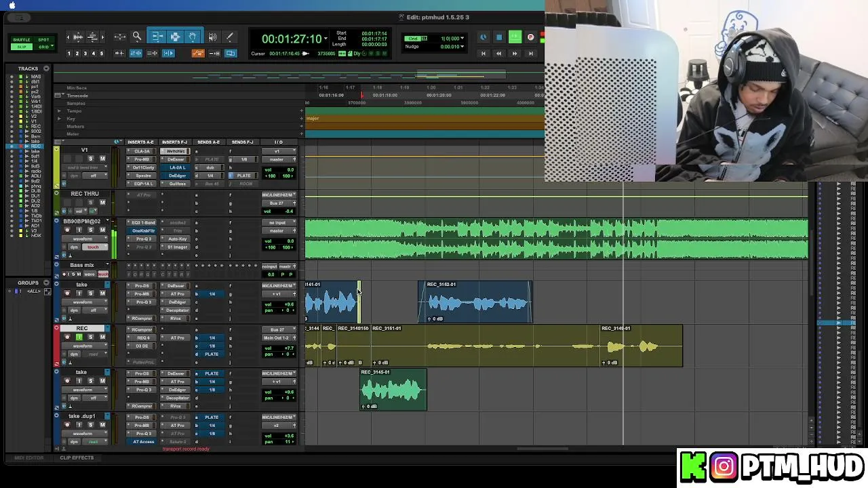The width and height of the screenshot is (868, 488).
Task: Select the Zoomer tool magnifier
Action: (136, 37)
